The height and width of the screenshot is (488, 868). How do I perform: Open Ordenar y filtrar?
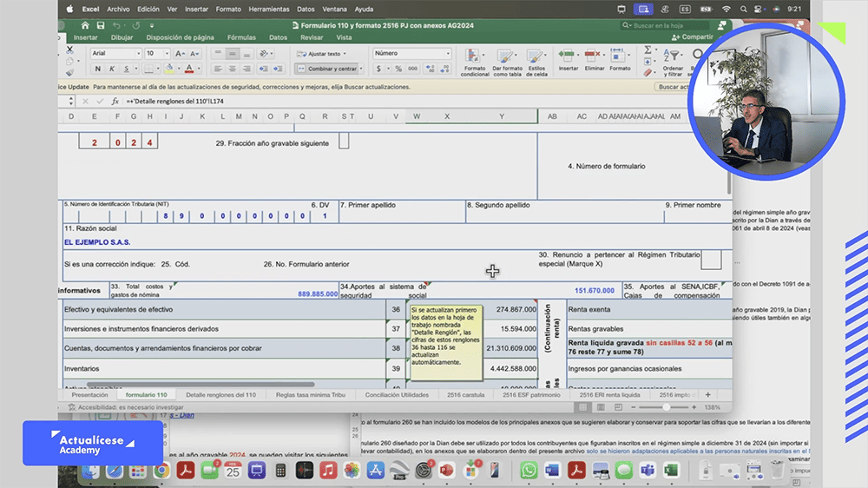[673, 63]
